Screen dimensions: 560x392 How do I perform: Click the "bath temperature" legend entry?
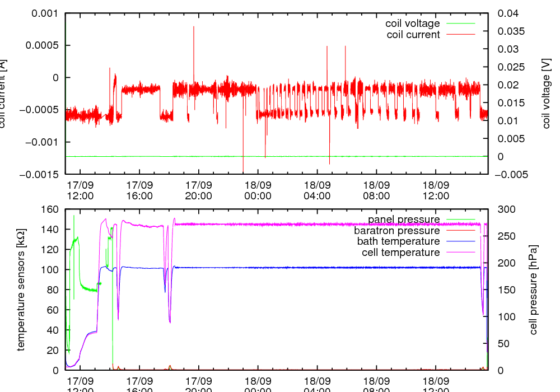[x=398, y=241]
